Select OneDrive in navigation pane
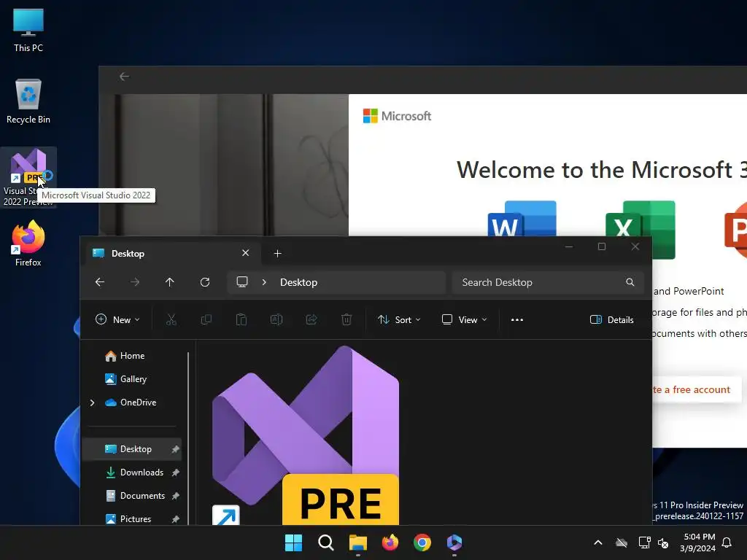The width and height of the screenshot is (747, 560). point(132,402)
